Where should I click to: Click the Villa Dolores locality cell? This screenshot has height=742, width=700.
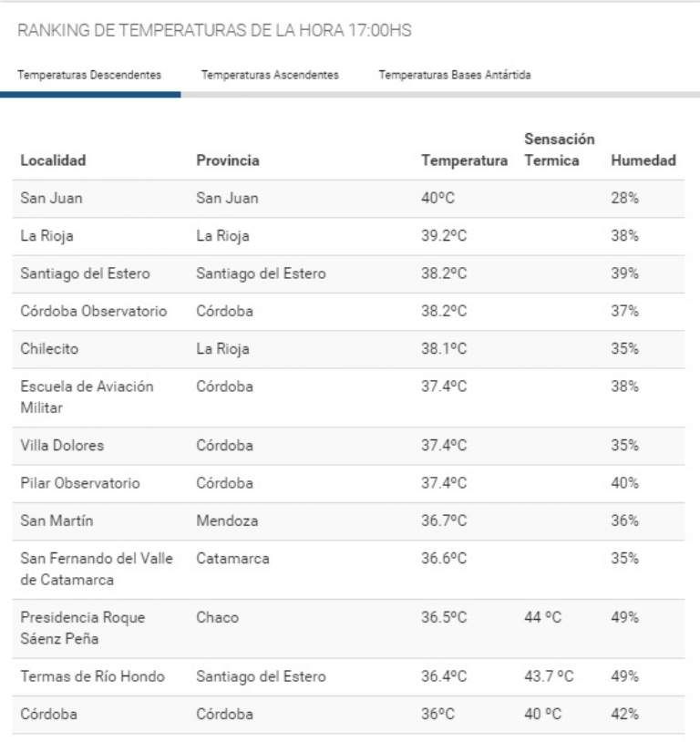point(62,446)
